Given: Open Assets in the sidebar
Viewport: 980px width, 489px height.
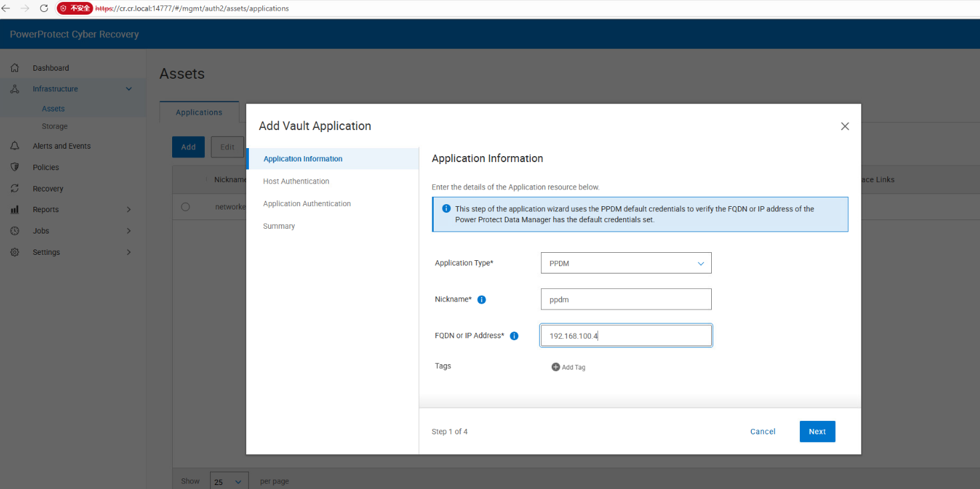Looking at the screenshot, I should click(x=53, y=109).
